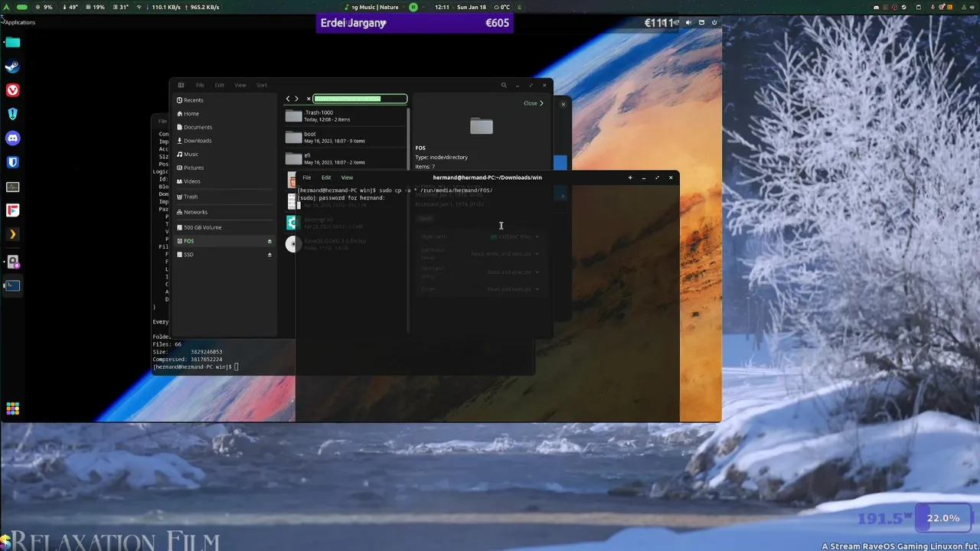Viewport: 980px width, 551px height.
Task: Select Home in the Files sidebar
Action: [225, 113]
